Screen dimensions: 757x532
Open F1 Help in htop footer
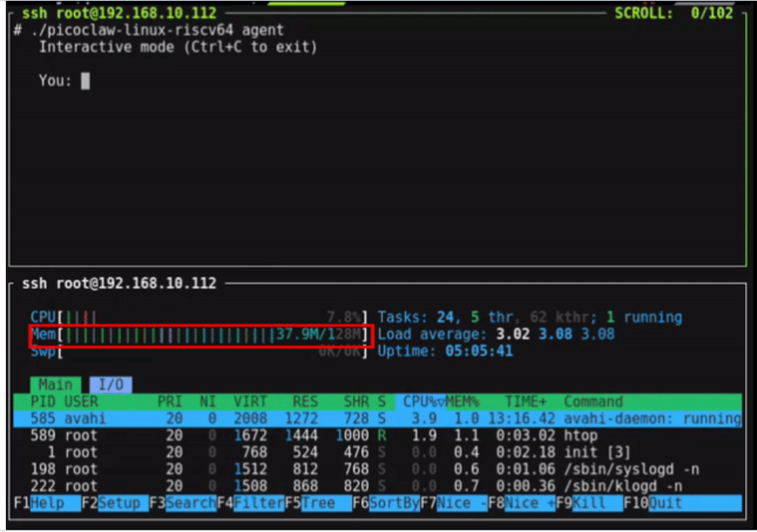point(47,502)
